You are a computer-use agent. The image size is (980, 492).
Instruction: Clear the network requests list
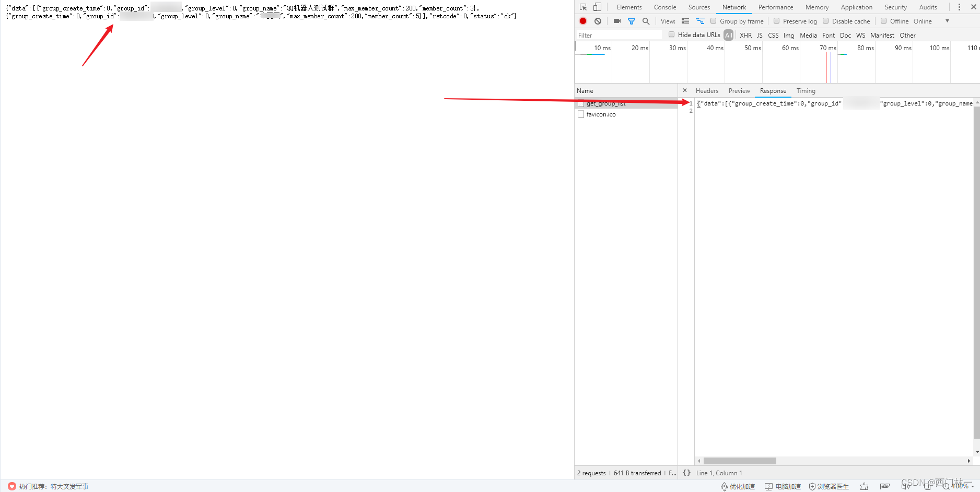[597, 21]
